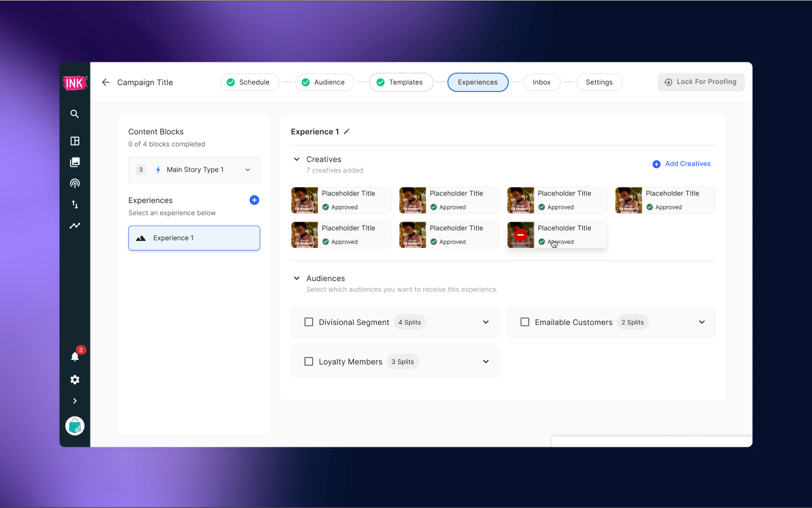Open the analytics trend line icon

(75, 226)
